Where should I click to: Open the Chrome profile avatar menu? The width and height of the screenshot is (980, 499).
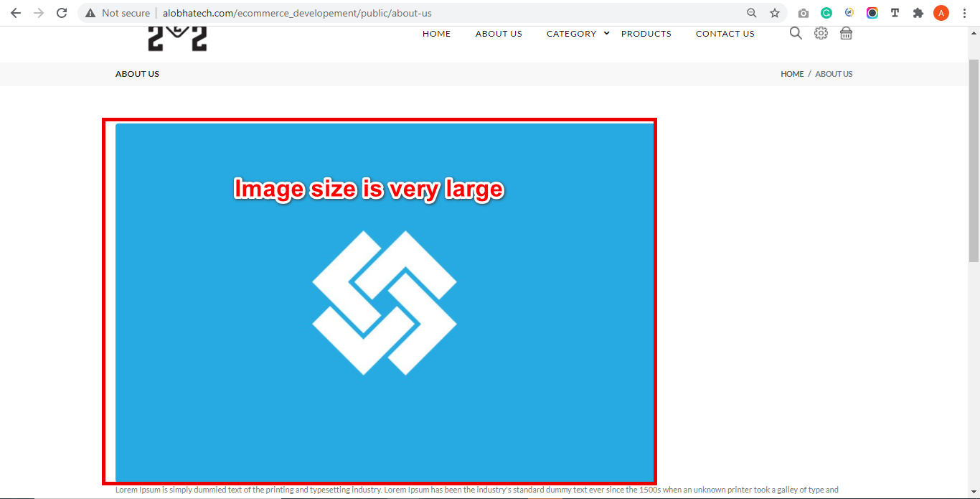[x=941, y=13]
